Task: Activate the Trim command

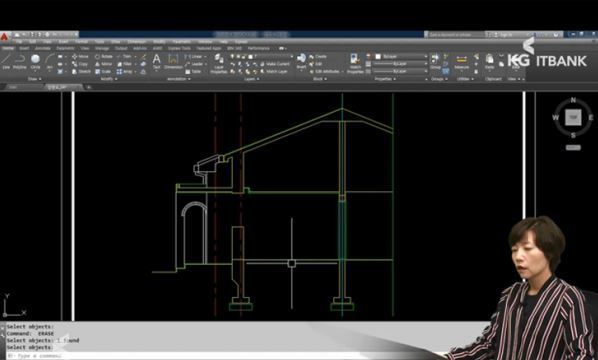Action: (124, 56)
